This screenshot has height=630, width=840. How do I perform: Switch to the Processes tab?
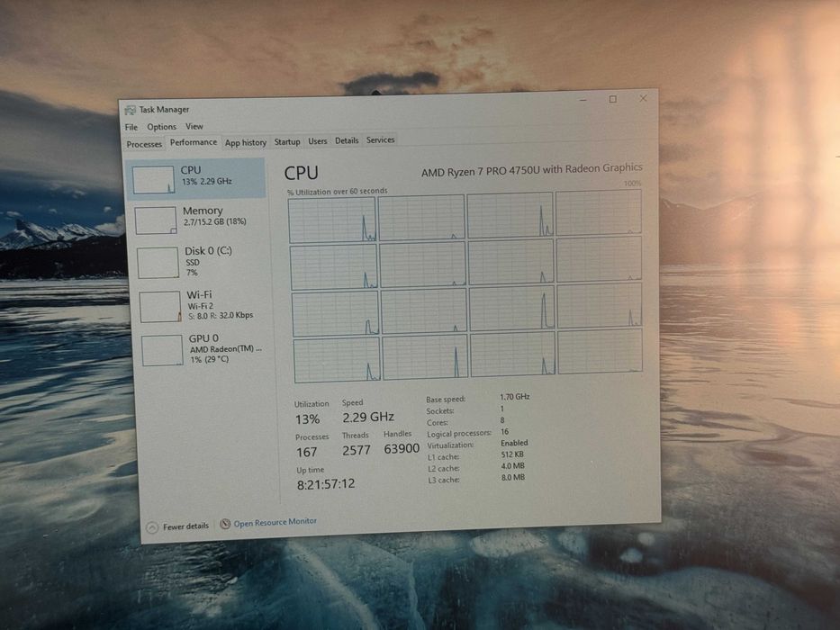(144, 144)
